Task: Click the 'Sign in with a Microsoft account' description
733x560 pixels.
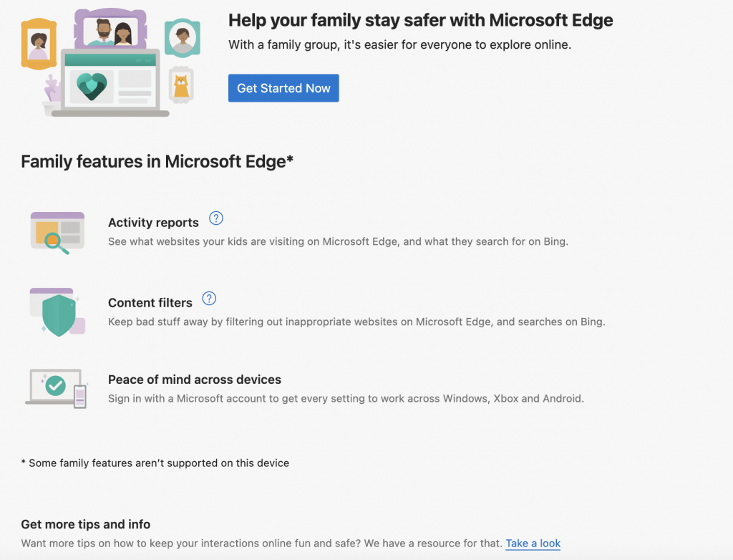Action: pos(346,399)
